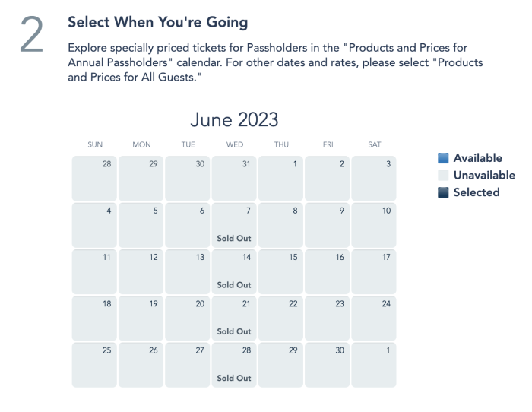Click July 1 cell in last row

(374, 365)
